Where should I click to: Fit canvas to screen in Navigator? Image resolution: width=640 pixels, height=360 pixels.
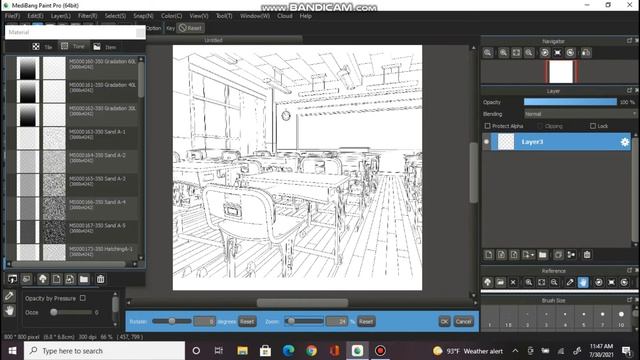516,53
